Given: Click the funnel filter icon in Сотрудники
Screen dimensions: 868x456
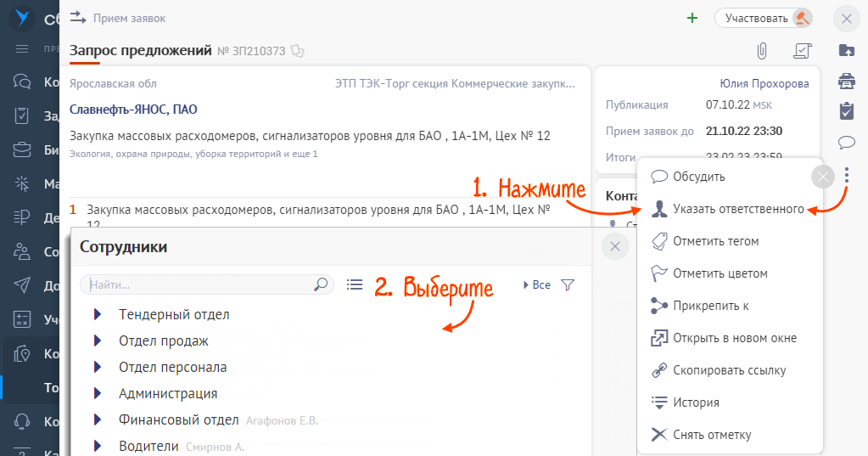Looking at the screenshot, I should coord(568,284).
